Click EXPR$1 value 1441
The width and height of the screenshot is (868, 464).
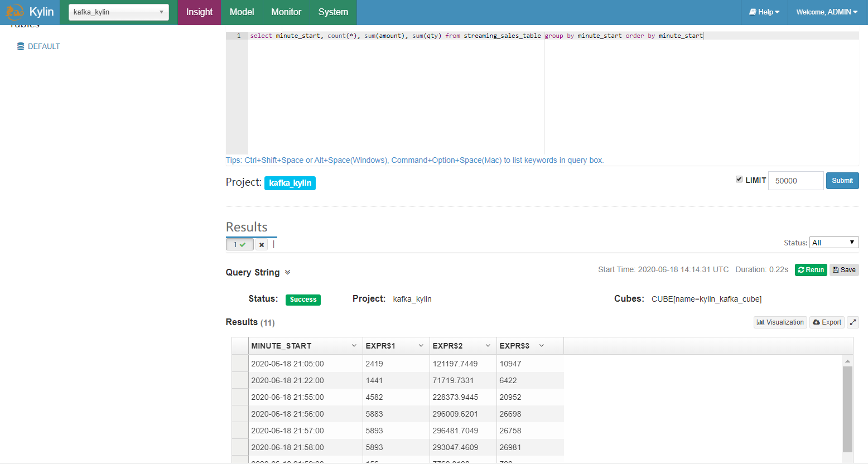click(396, 380)
